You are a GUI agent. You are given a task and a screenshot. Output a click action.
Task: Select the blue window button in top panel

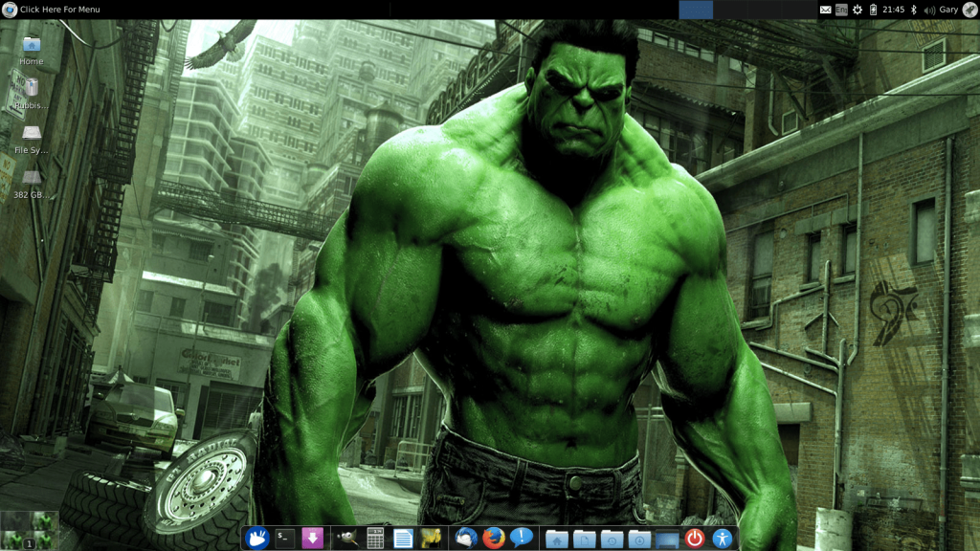(x=696, y=10)
